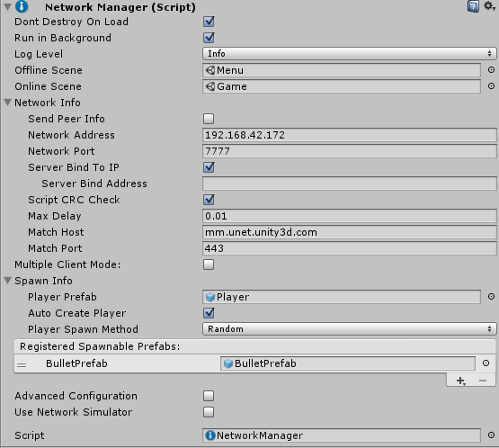The width and height of the screenshot is (499, 448).
Task: Toggle the Script CRC Check checkbox
Action: [x=209, y=200]
